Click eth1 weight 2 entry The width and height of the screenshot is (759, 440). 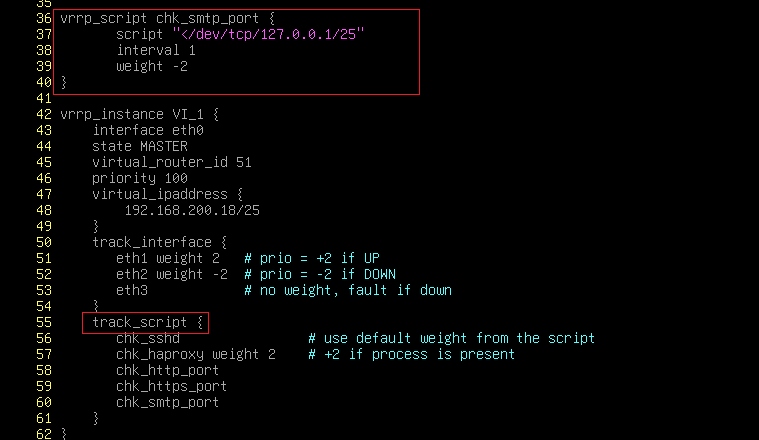pos(168,258)
